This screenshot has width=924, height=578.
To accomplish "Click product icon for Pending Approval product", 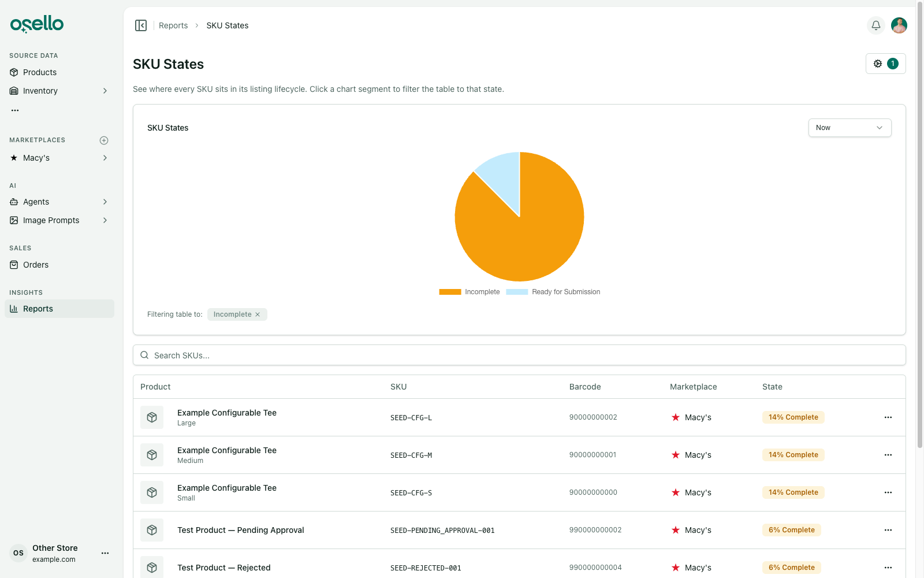I will click(152, 530).
